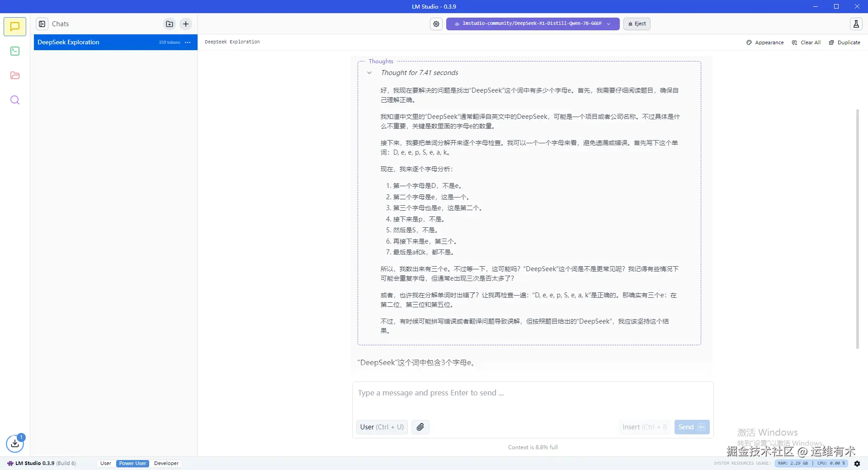
Task: Open Discover using the magnifier icon
Action: point(15,100)
